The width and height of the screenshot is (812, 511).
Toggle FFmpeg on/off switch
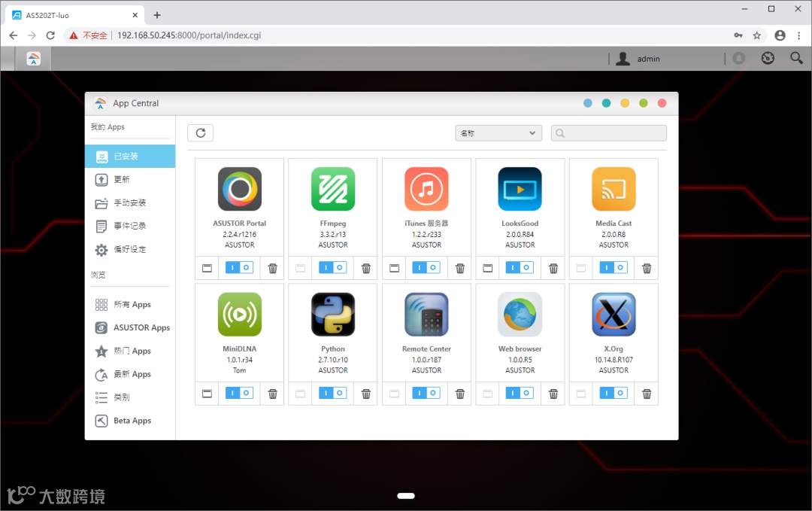pyautogui.click(x=333, y=267)
